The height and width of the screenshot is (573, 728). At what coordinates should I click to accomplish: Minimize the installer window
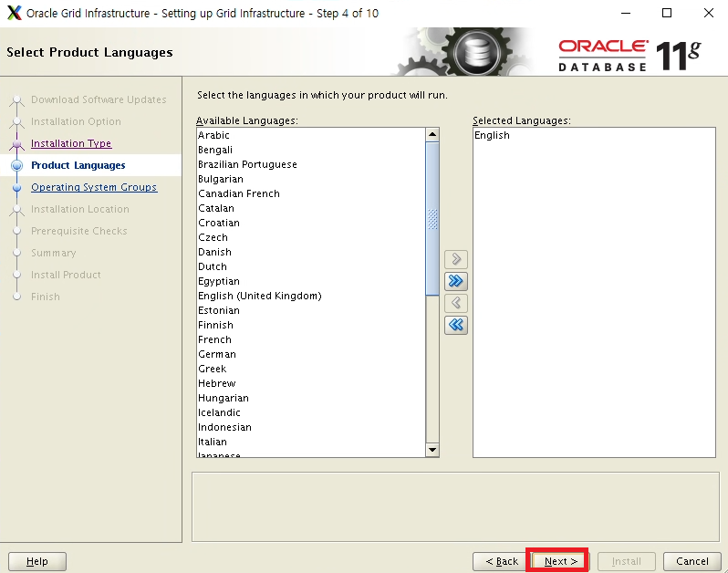click(626, 13)
